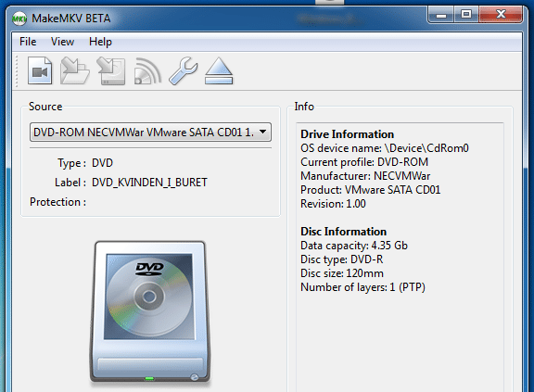The image size is (534, 392).
Task: Click the 'Info' group label
Action: pos(304,107)
